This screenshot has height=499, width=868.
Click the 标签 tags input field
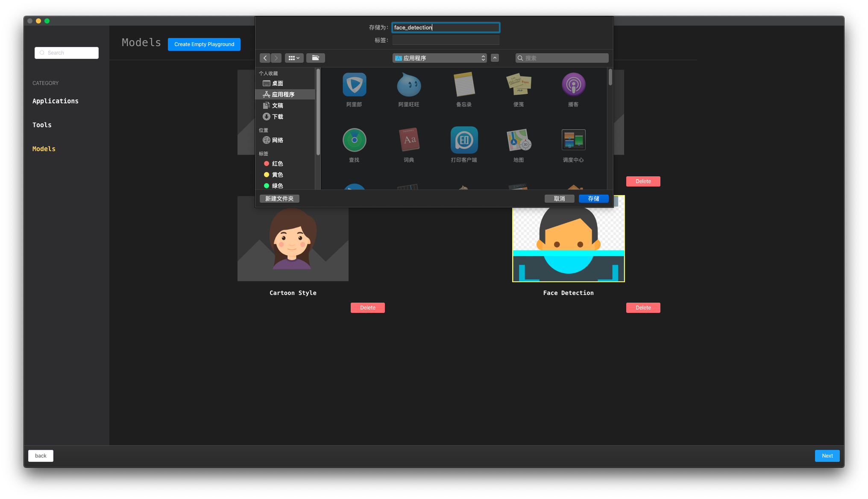pyautogui.click(x=446, y=40)
